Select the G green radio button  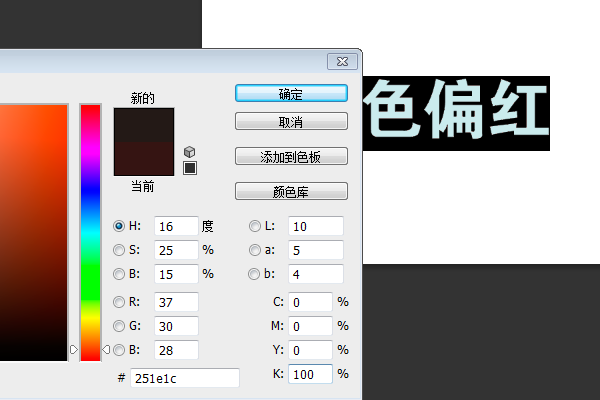click(119, 326)
